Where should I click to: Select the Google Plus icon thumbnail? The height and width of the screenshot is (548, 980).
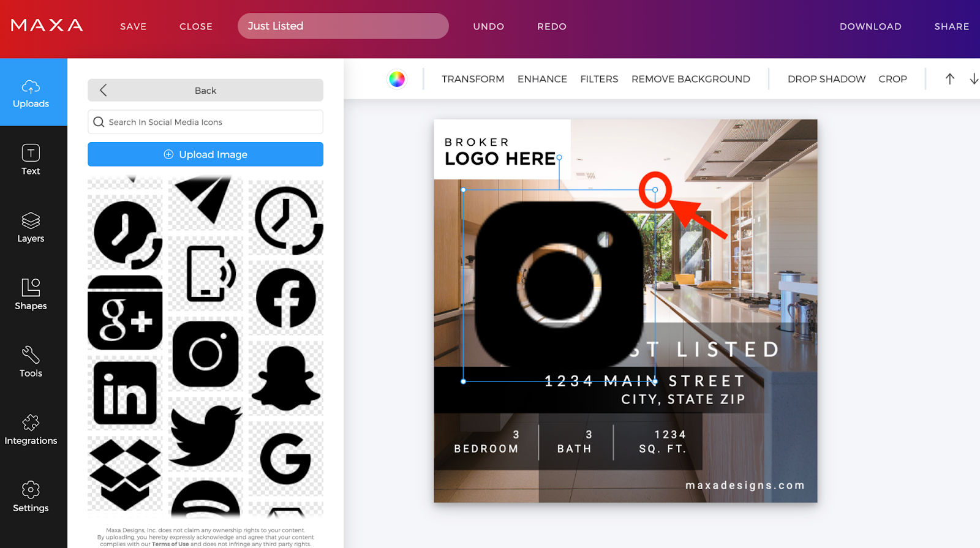tap(126, 313)
